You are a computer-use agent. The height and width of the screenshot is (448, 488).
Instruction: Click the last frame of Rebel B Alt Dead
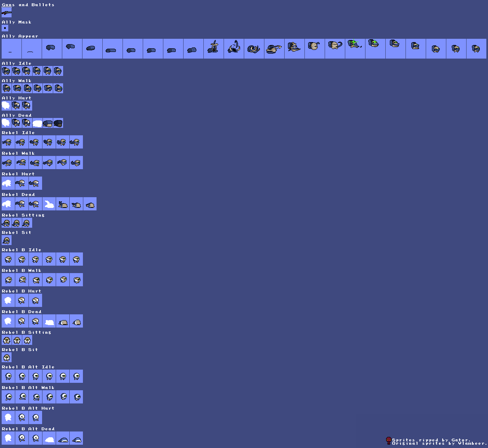click(76, 438)
